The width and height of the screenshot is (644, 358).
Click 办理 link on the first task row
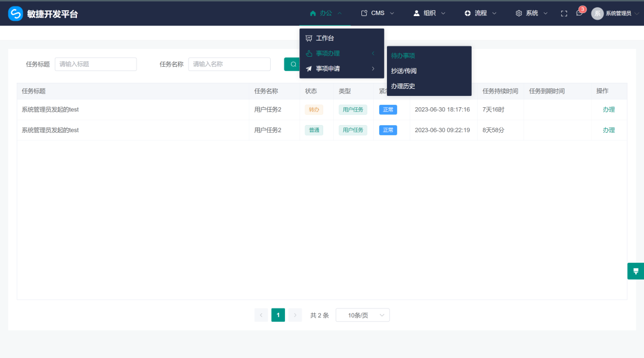pyautogui.click(x=608, y=110)
